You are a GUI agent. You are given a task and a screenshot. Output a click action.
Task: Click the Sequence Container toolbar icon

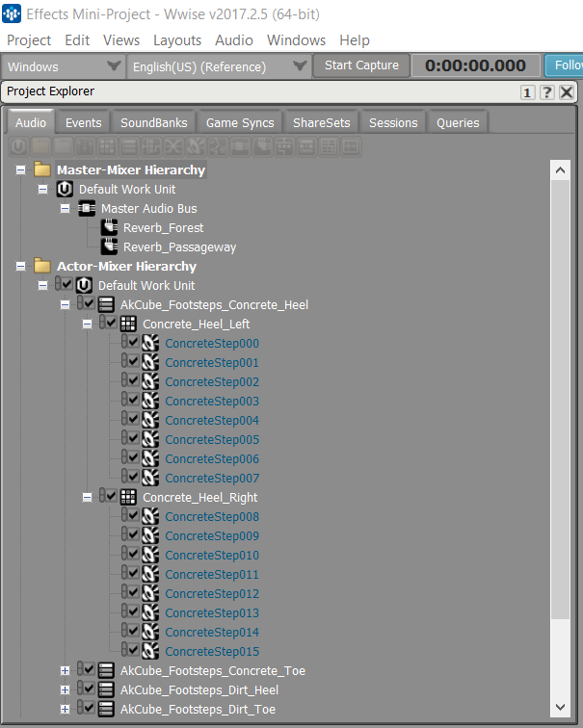pyautogui.click(x=129, y=146)
